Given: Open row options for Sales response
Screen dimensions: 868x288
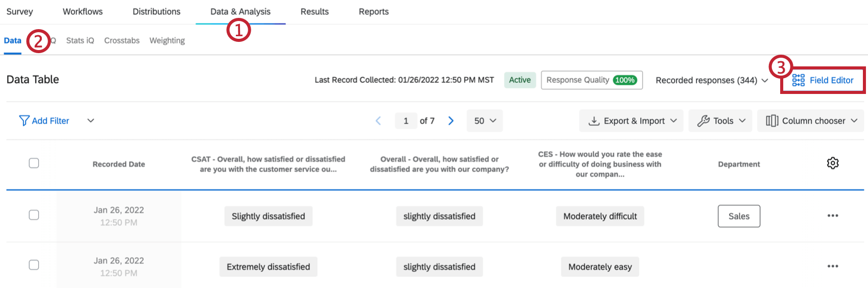Looking at the screenshot, I should 832,215.
